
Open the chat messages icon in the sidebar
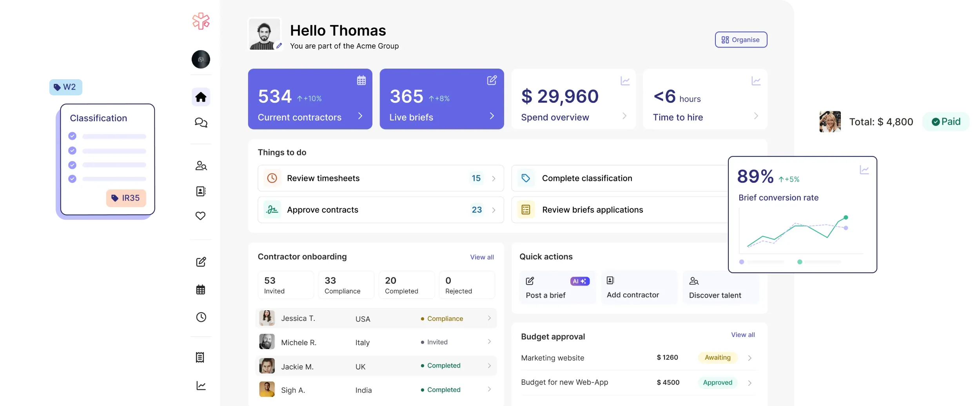coord(201,123)
